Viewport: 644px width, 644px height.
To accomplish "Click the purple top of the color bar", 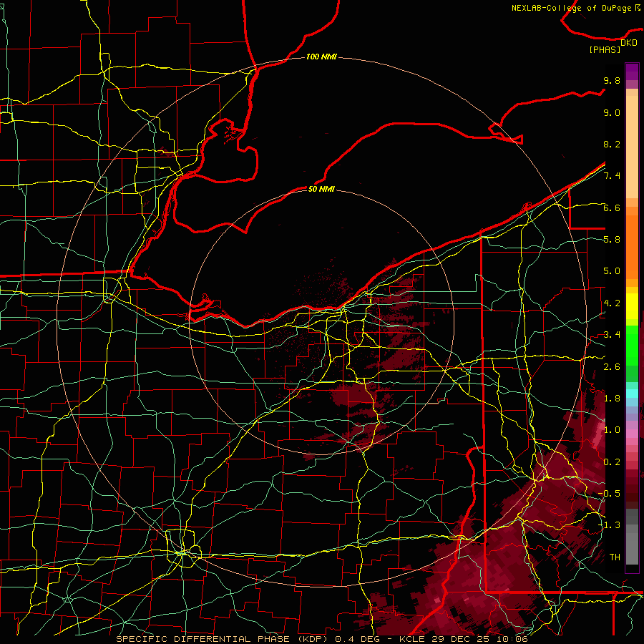I will [632, 72].
